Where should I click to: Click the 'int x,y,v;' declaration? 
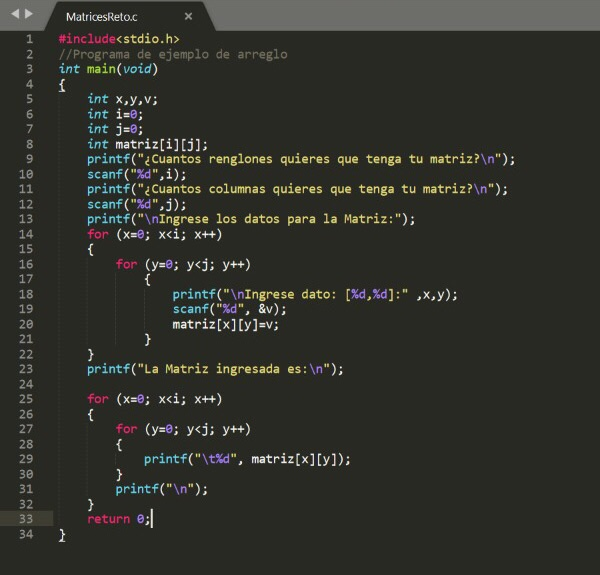tap(122, 99)
